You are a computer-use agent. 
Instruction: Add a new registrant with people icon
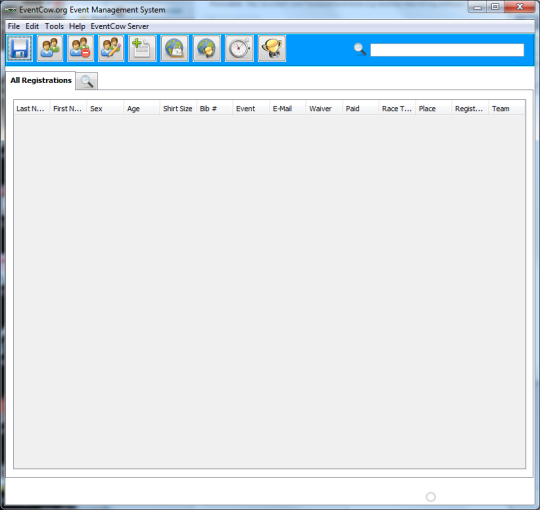click(x=50, y=48)
